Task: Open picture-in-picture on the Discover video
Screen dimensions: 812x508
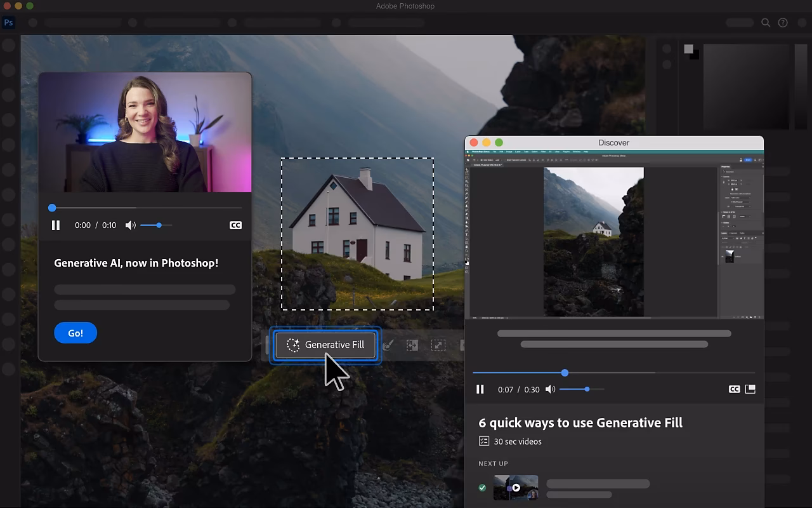Action: pos(750,389)
